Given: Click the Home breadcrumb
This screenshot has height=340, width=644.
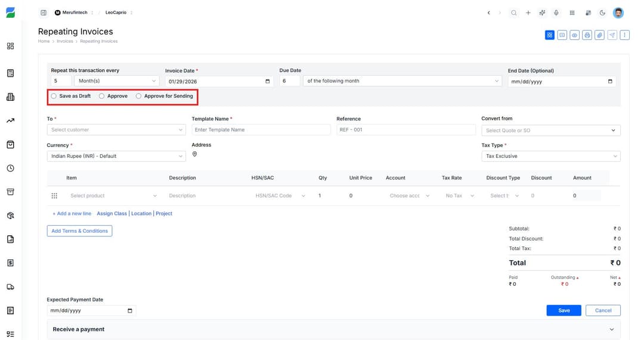Looking at the screenshot, I should [x=44, y=42].
